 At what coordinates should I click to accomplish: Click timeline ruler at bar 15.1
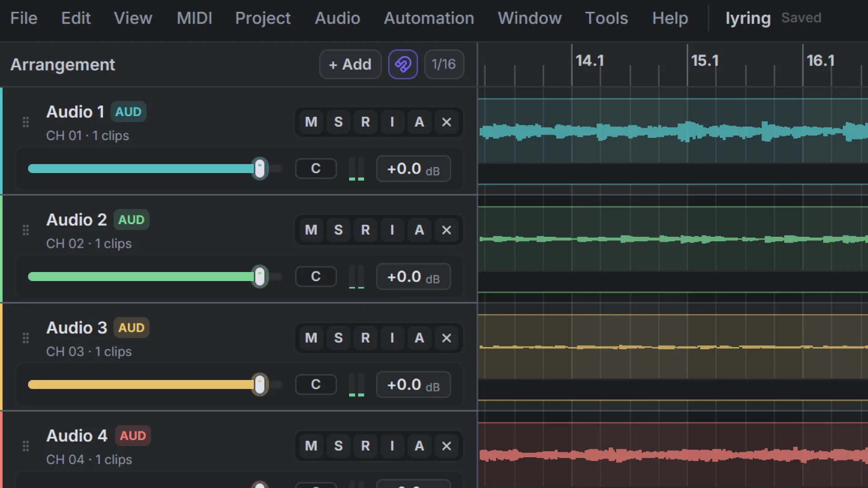pyautogui.click(x=705, y=61)
